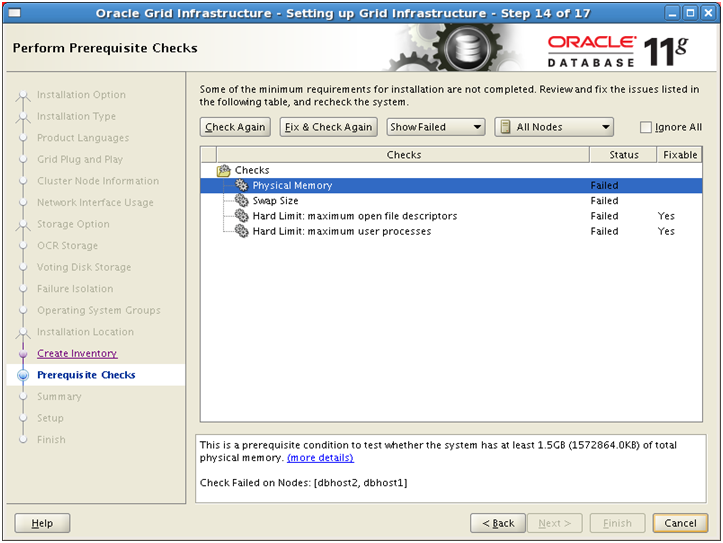Click the server icon in All Nodes dropdown

coord(505,127)
